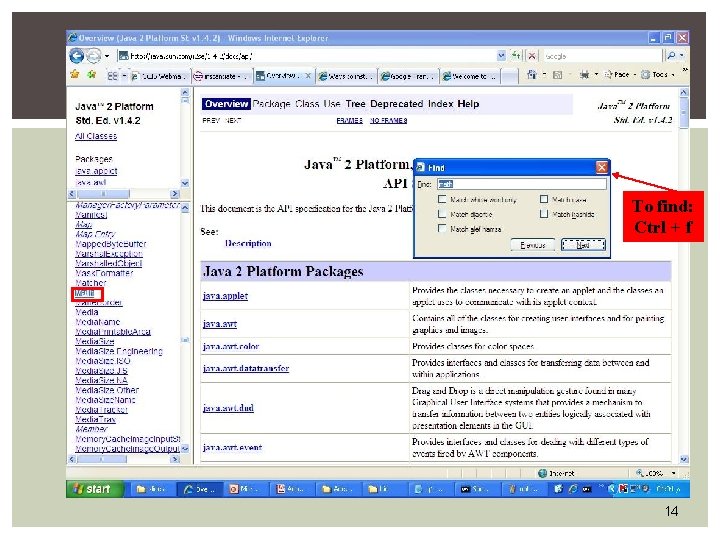Select Deprecated in the Javadoc navigation bar

tap(396, 104)
